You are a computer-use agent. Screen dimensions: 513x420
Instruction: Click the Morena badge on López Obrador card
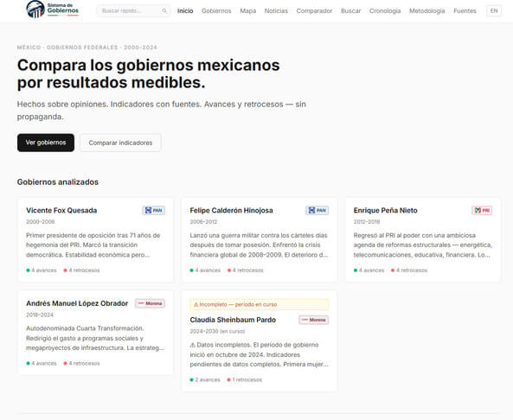pyautogui.click(x=150, y=303)
